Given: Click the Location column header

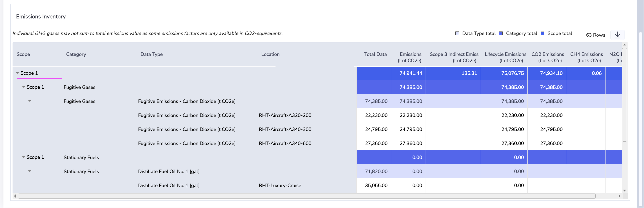Looking at the screenshot, I should [x=270, y=54].
